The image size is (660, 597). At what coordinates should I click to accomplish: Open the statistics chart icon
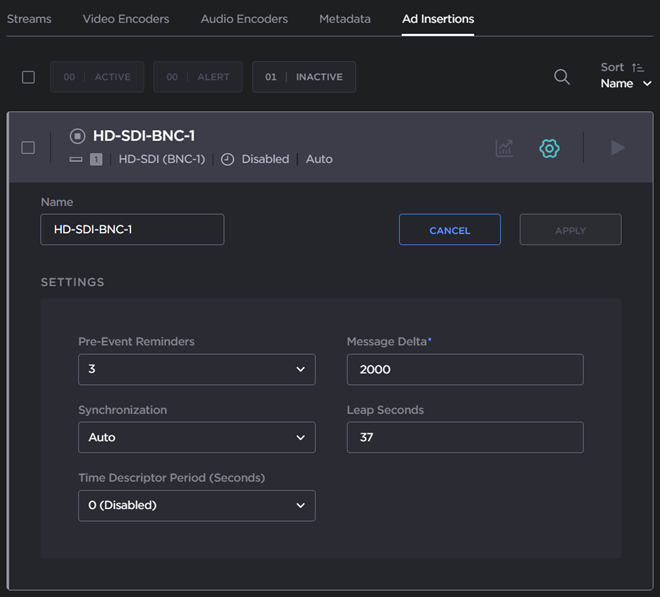[x=504, y=148]
